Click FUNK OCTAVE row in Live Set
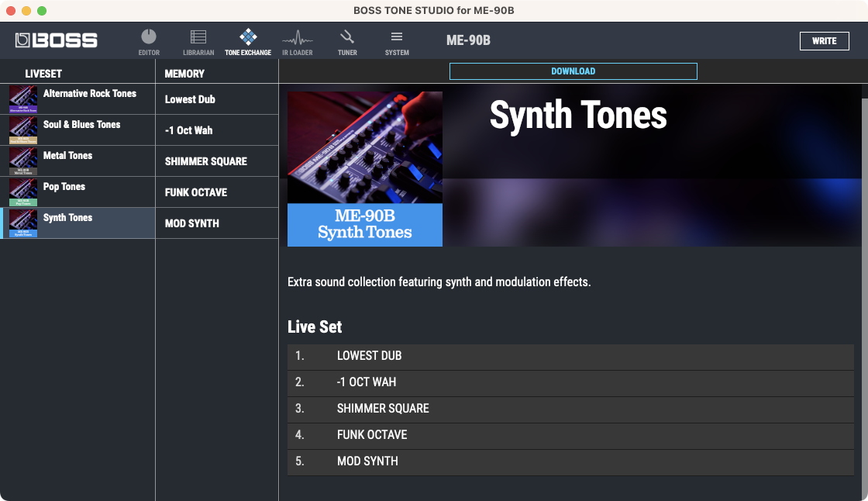 click(570, 435)
